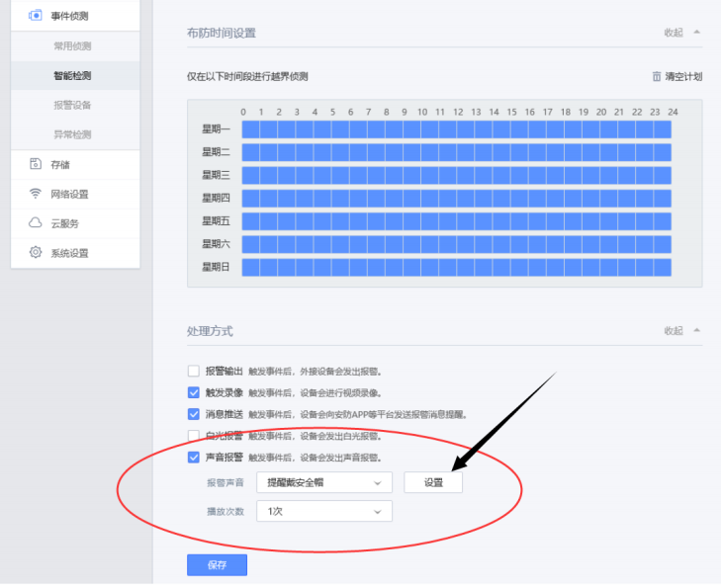
Task: Click the 星期四 row label
Action: [217, 199]
